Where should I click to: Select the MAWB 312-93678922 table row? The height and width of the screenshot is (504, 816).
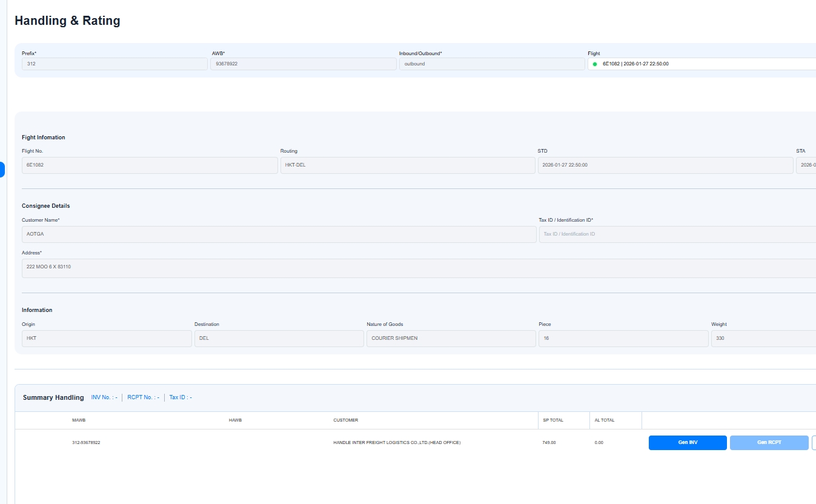tap(86, 443)
